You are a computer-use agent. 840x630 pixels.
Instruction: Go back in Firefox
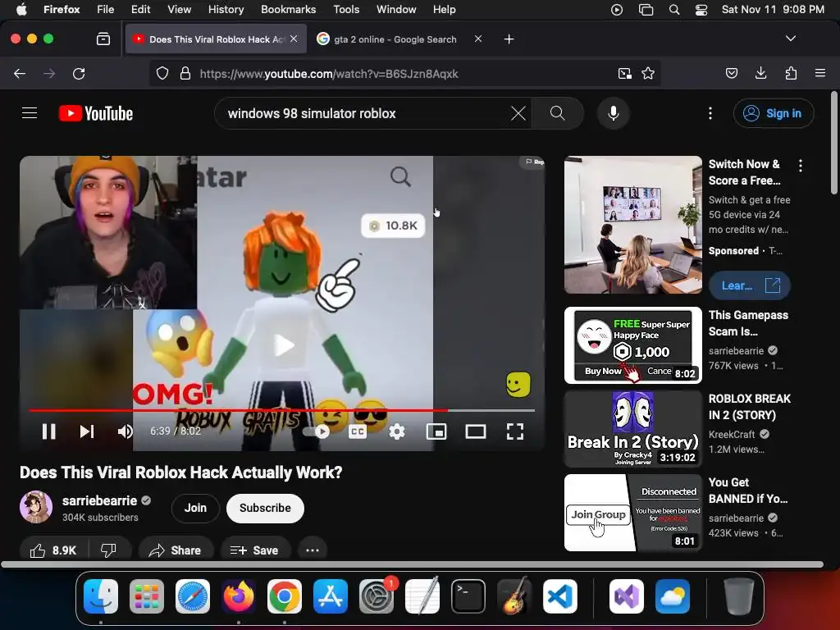pyautogui.click(x=20, y=73)
